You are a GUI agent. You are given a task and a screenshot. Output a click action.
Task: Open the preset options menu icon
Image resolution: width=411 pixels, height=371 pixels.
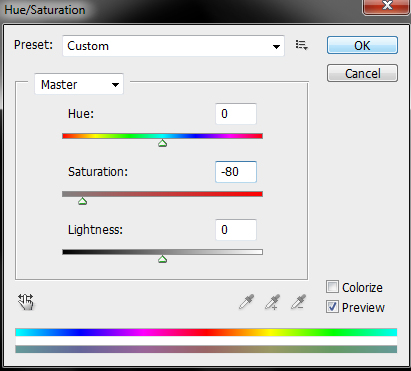[301, 45]
